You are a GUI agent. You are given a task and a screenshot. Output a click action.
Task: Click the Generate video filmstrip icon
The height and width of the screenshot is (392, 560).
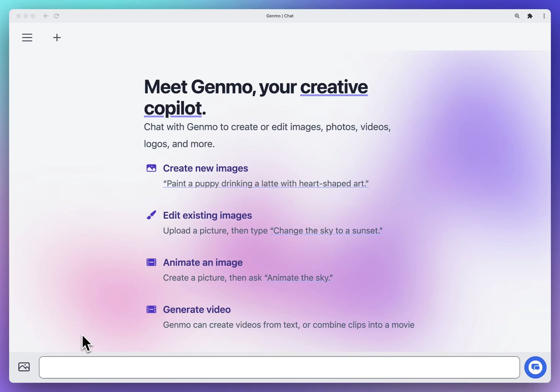151,309
